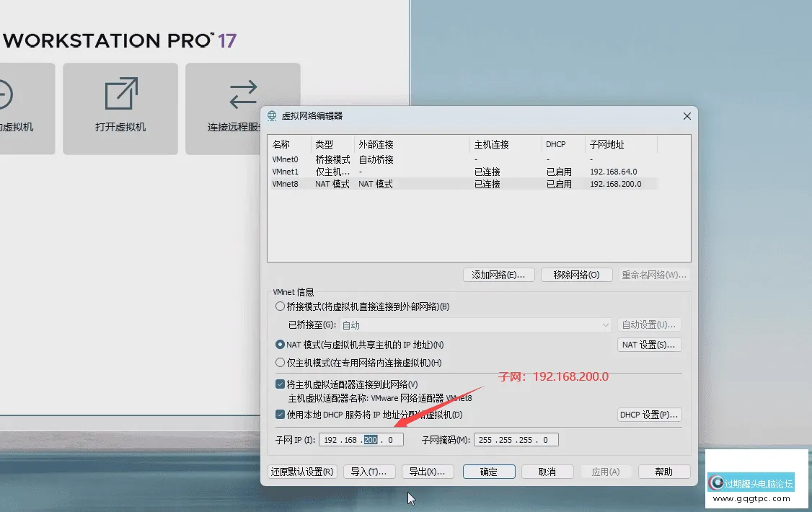Viewport: 812px width, 512px height.
Task: Select the VMnet0 bridged network row
Action: pos(325,159)
